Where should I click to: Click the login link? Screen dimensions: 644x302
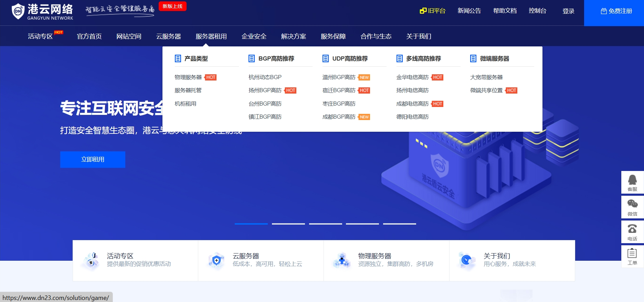(568, 11)
